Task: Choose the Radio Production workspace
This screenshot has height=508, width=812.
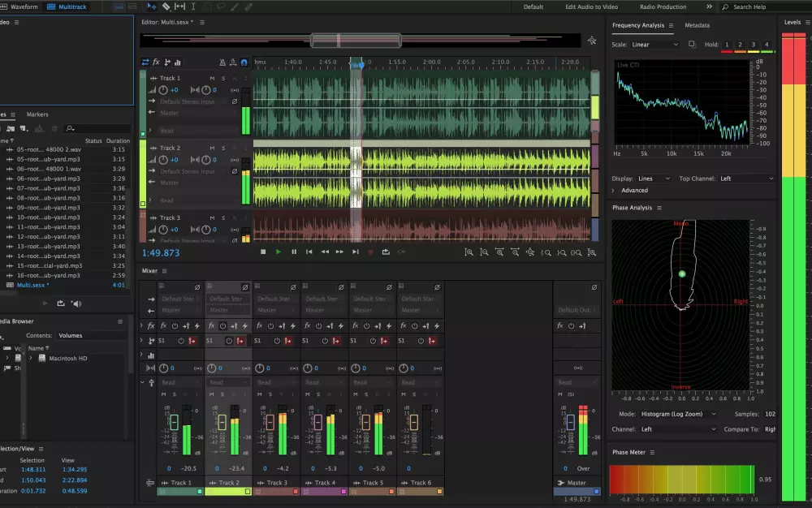Action: coord(663,6)
